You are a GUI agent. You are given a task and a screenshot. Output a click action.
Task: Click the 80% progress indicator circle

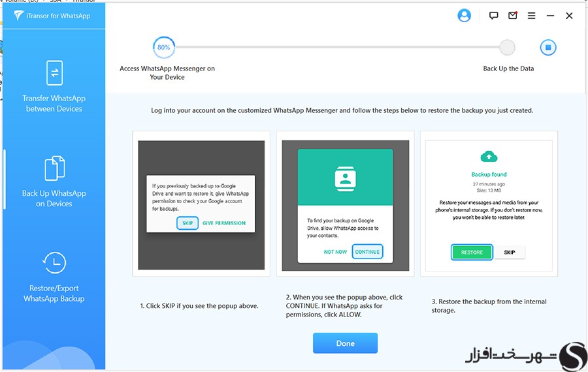(164, 48)
